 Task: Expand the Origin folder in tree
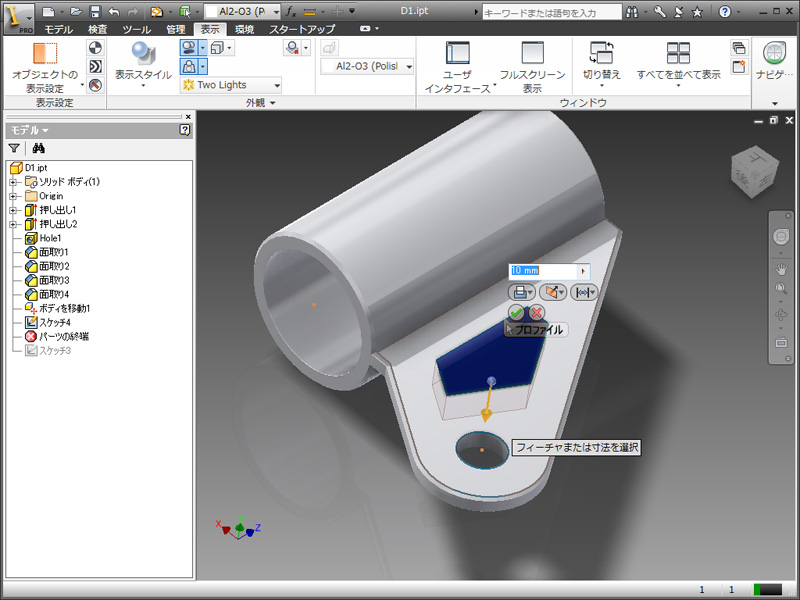(x=13, y=196)
